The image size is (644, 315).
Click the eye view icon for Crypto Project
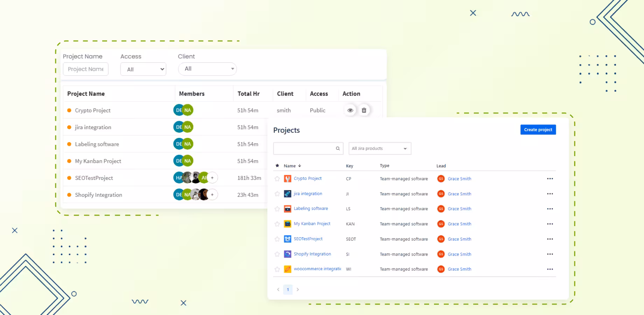[x=350, y=110]
